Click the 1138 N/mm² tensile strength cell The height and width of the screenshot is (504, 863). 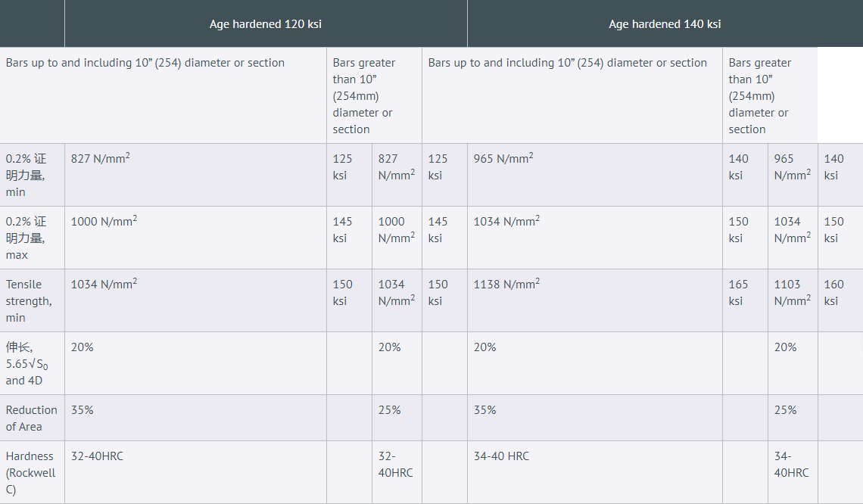[506, 285]
